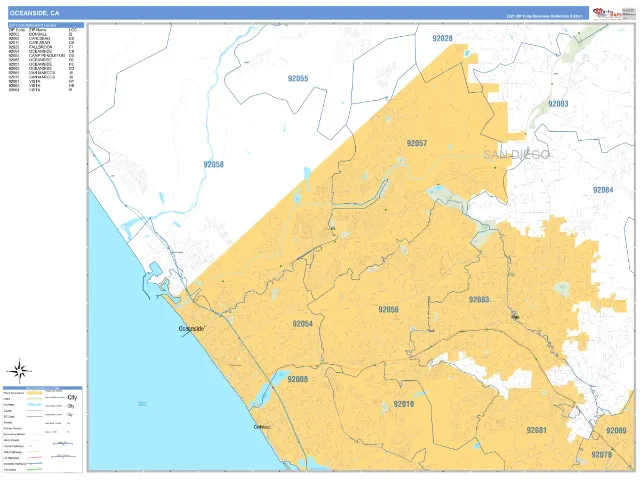Image resolution: width=640 pixels, height=480 pixels.
Task: Click the orange place boundaries legend swatch
Action: (x=35, y=393)
